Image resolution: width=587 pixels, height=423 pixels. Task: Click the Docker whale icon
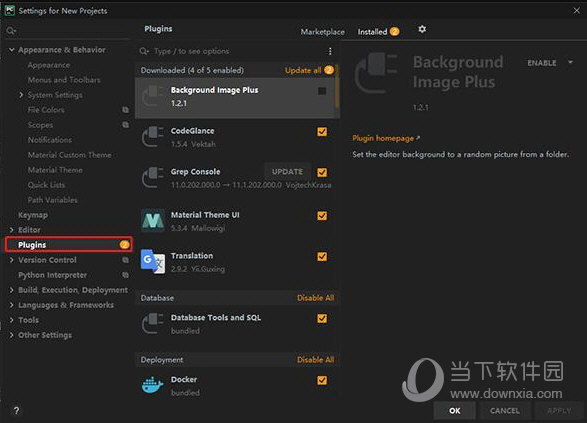point(153,386)
